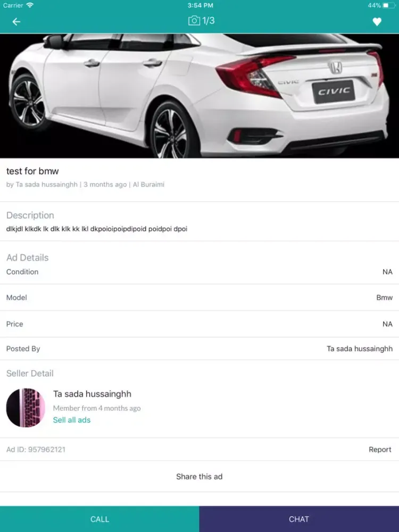
Task: Tap the camera photo counter icon
Action: pyautogui.click(x=194, y=21)
